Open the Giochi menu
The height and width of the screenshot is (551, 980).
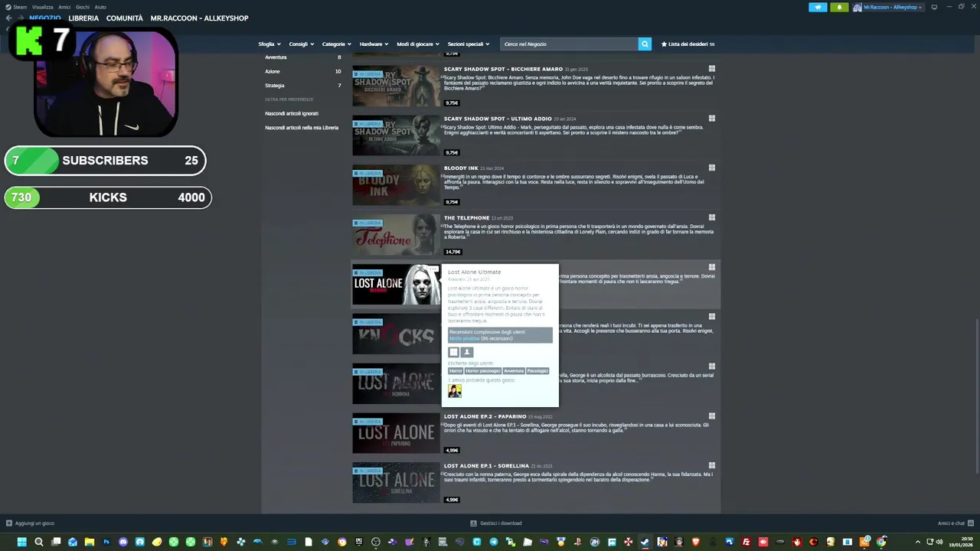83,7
